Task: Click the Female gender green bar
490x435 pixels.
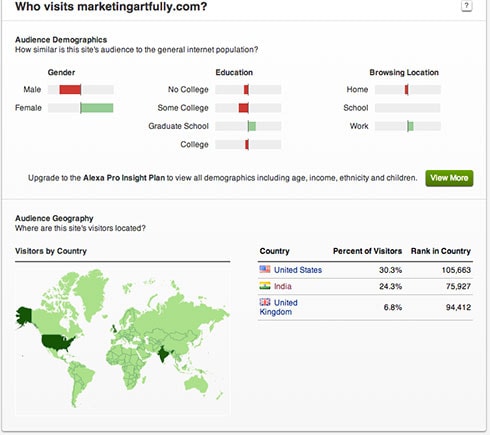Action: coord(97,108)
